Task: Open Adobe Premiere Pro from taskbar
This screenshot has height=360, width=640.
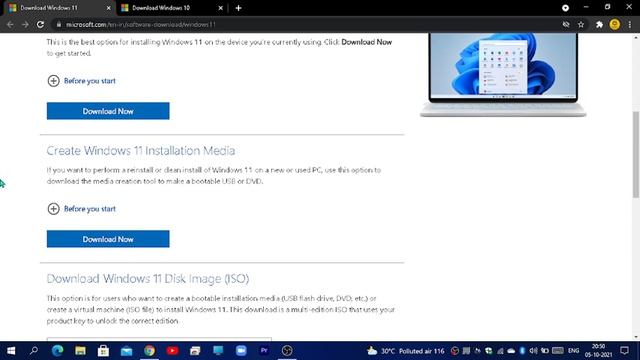Action: click(264, 351)
